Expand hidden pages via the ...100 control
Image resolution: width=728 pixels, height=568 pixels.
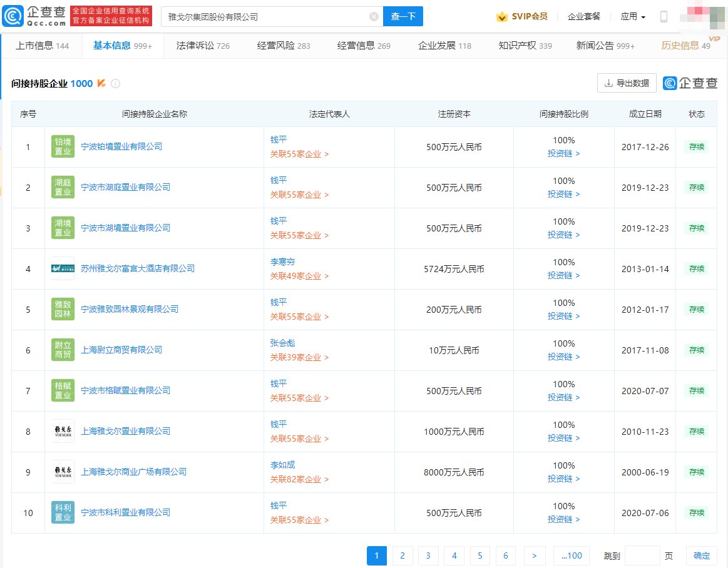(571, 555)
